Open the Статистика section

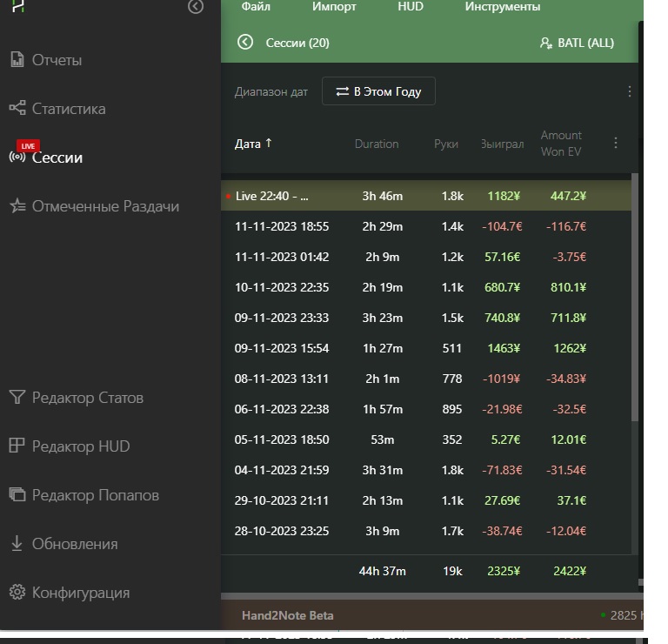coord(58,109)
